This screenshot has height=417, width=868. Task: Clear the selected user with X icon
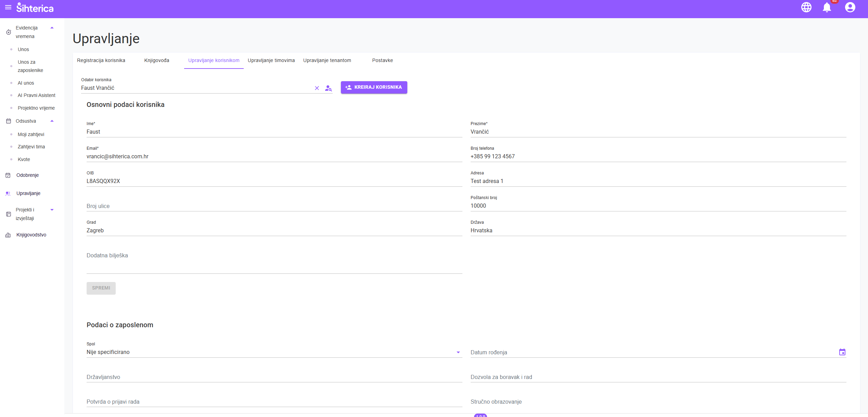317,88
